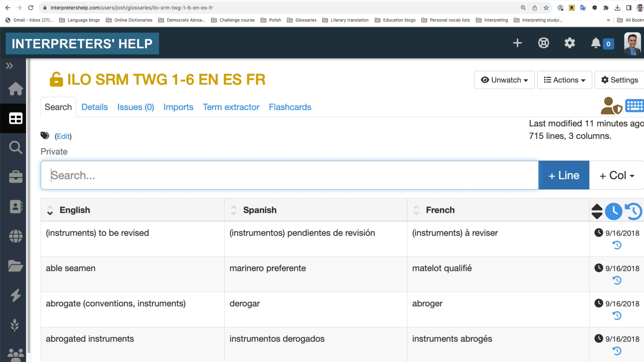Click the history icon in column header
This screenshot has height=362, width=644.
pos(633,212)
